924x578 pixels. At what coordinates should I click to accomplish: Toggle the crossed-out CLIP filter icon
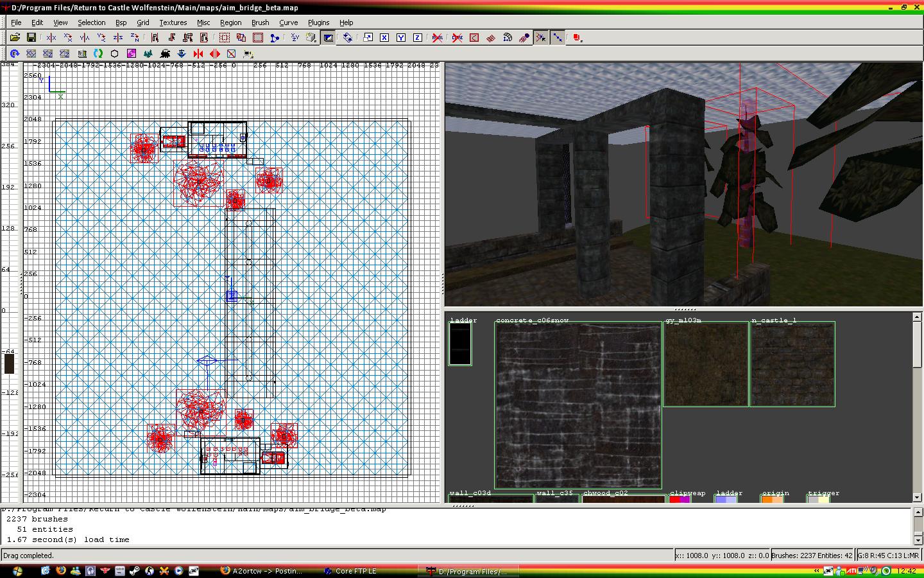click(x=458, y=38)
